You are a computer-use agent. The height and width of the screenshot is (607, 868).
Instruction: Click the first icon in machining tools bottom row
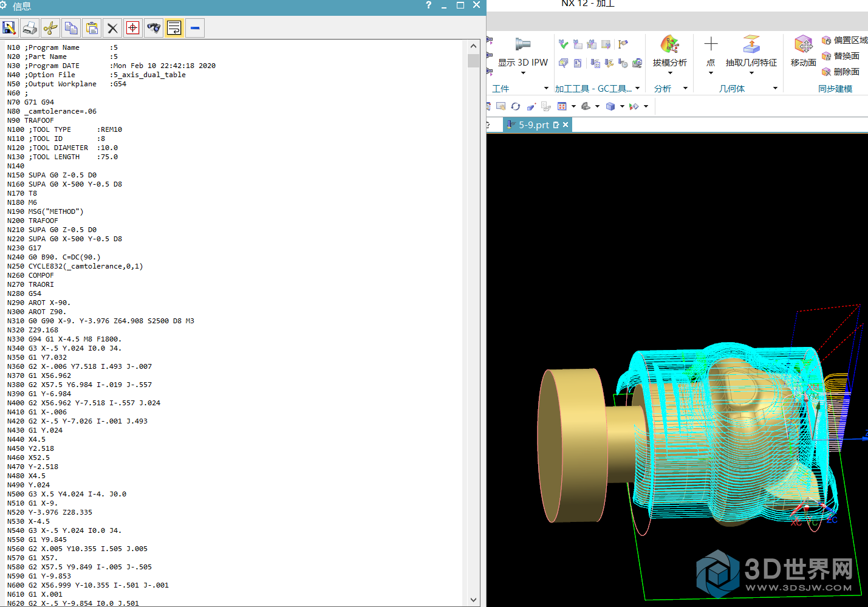point(564,63)
